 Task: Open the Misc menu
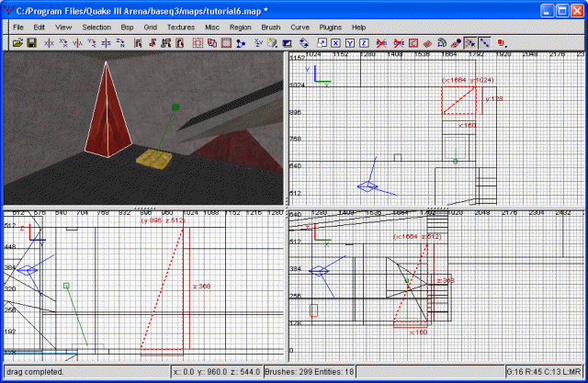(212, 28)
